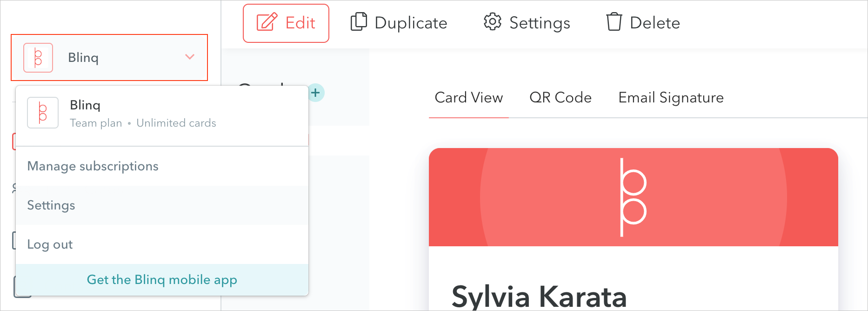The height and width of the screenshot is (311, 868).
Task: Open the Blinq workspace selector
Action: click(109, 58)
